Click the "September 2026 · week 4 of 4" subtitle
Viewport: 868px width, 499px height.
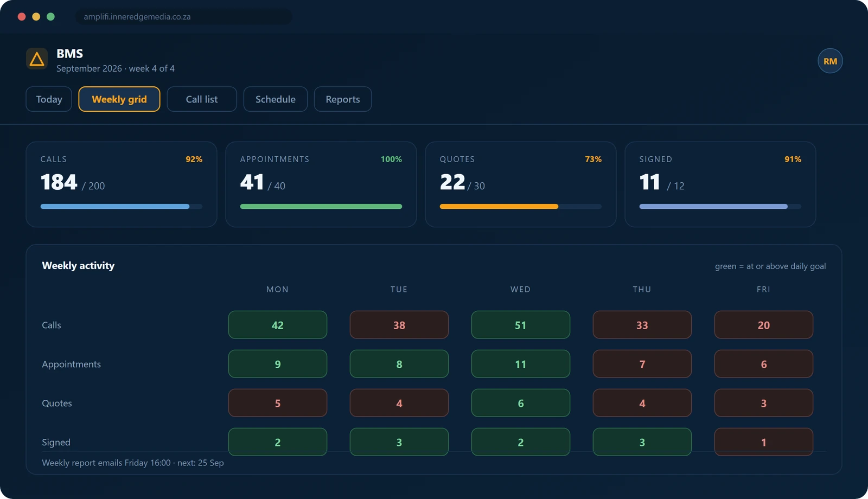116,68
